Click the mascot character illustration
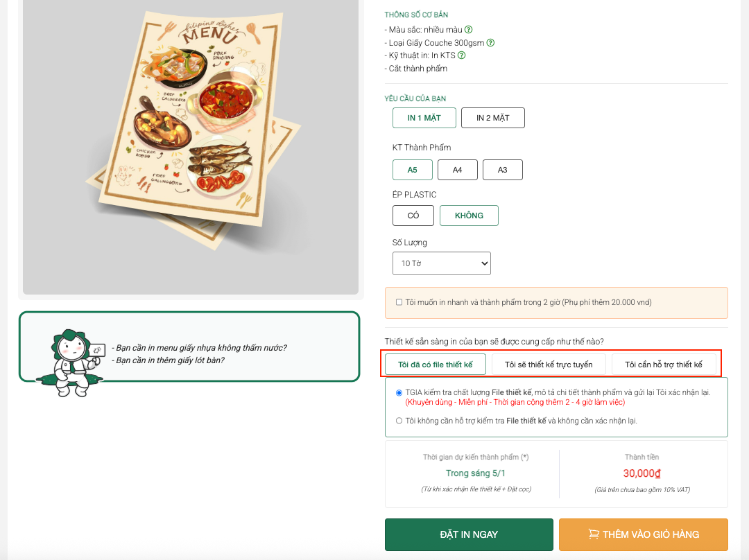This screenshot has height=560, width=749. (74, 360)
